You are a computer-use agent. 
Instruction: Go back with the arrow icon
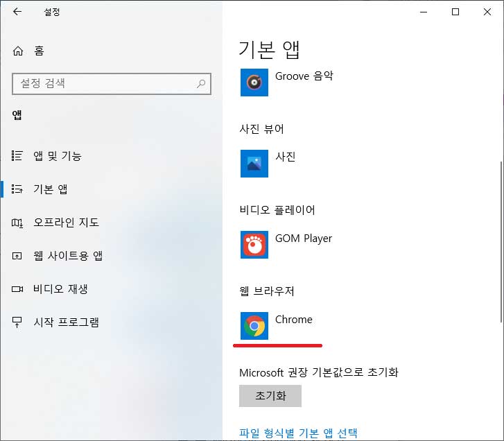(x=17, y=12)
